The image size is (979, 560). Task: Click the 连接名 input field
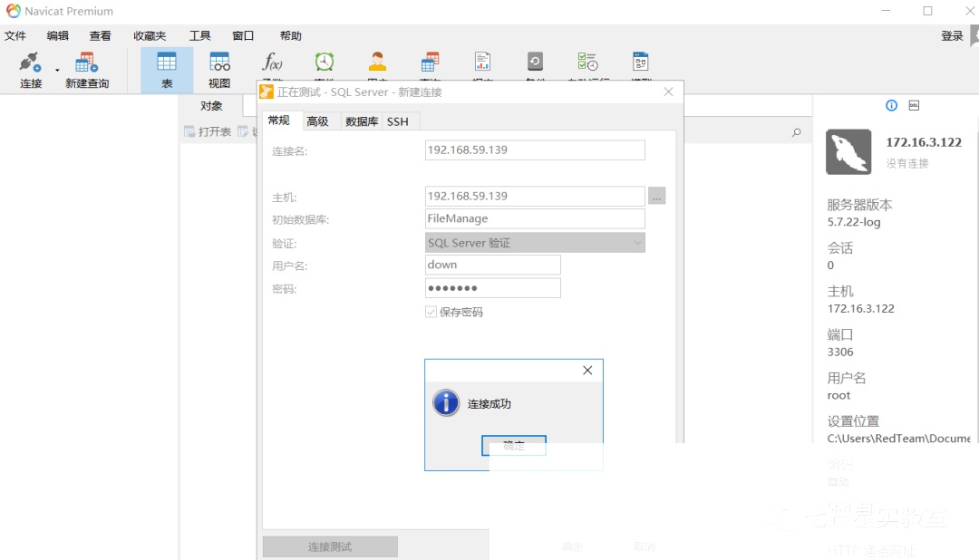tap(535, 150)
